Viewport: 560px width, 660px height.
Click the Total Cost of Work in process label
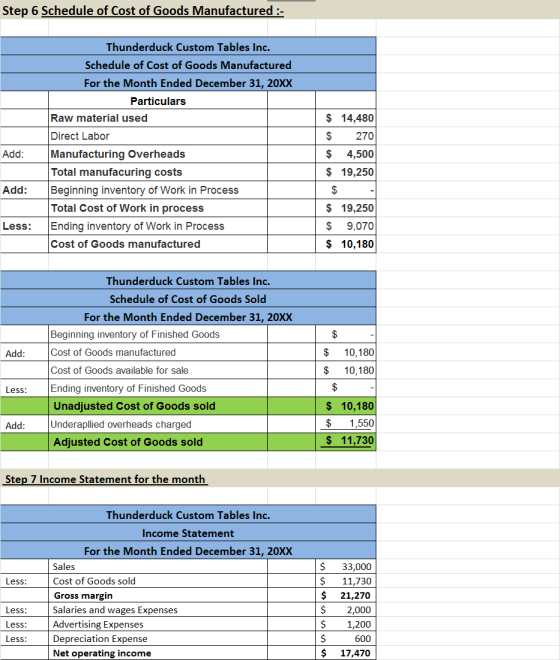point(127,208)
